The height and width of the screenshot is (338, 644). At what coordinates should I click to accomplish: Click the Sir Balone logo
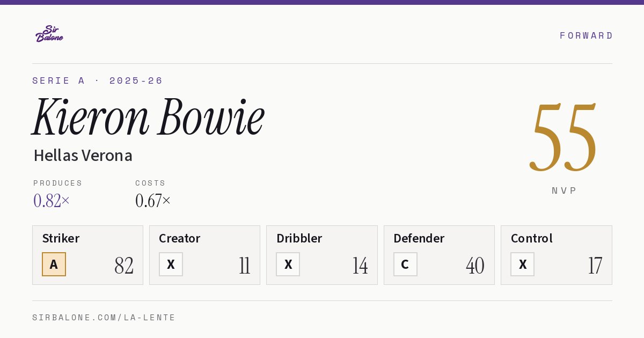click(49, 34)
